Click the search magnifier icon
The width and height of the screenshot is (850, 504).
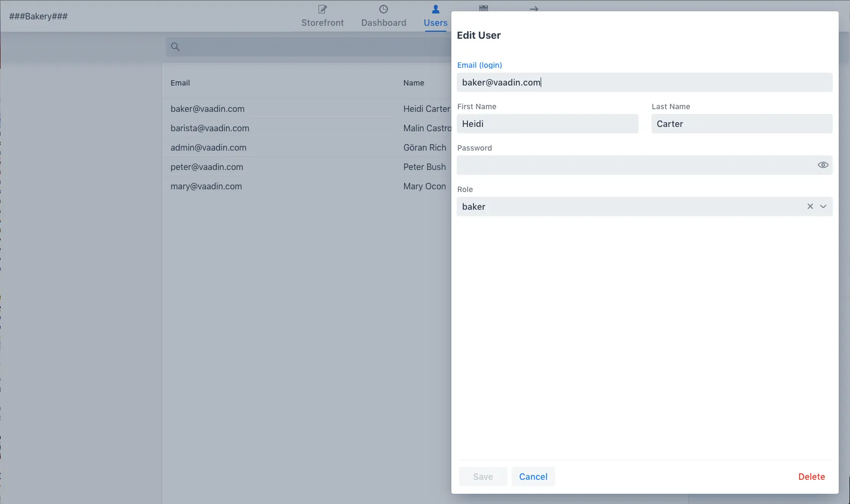pyautogui.click(x=175, y=47)
